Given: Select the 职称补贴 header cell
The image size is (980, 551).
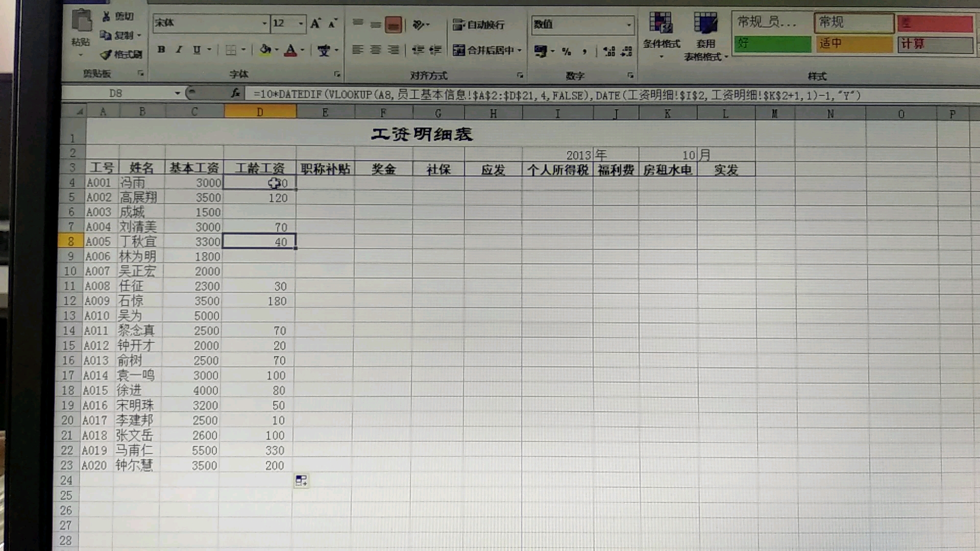Looking at the screenshot, I should coord(325,169).
